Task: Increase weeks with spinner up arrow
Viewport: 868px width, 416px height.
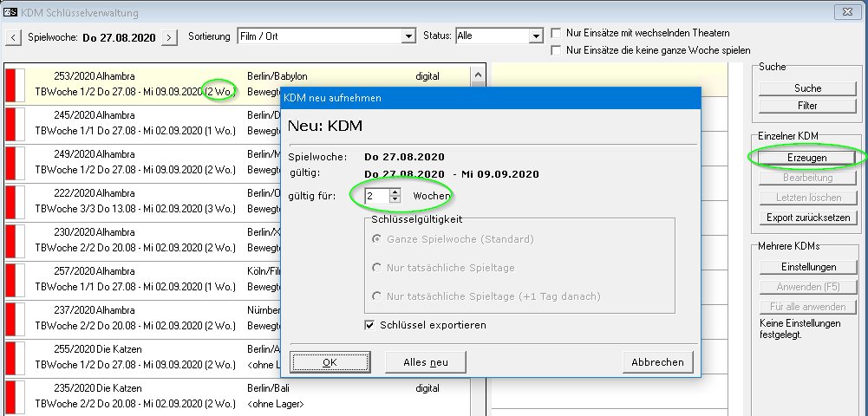Action: [395, 192]
